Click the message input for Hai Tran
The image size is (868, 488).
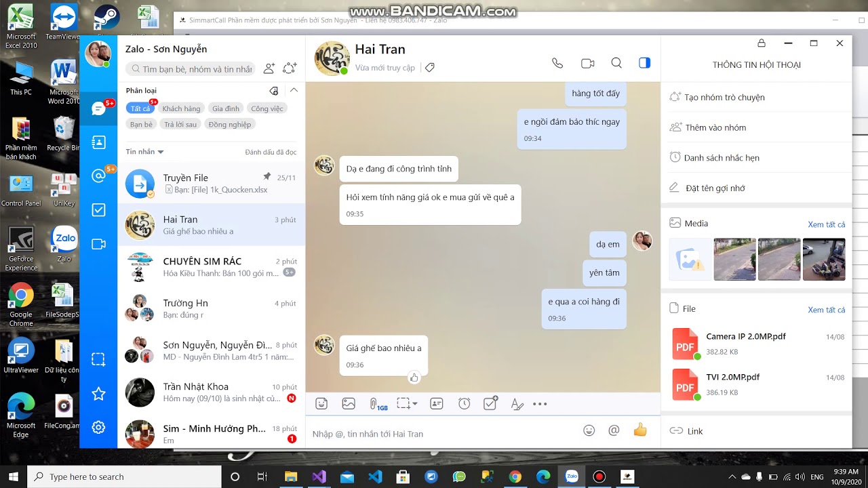444,434
